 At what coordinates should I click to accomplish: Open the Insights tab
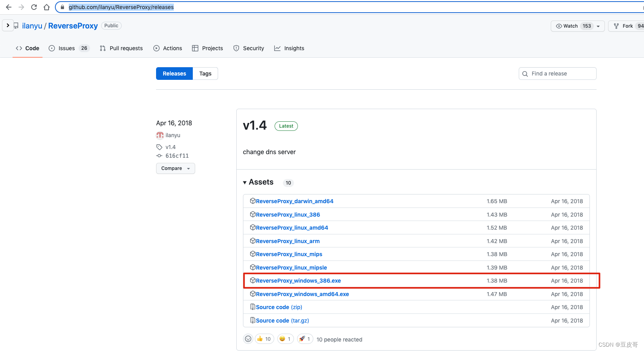tap(289, 48)
